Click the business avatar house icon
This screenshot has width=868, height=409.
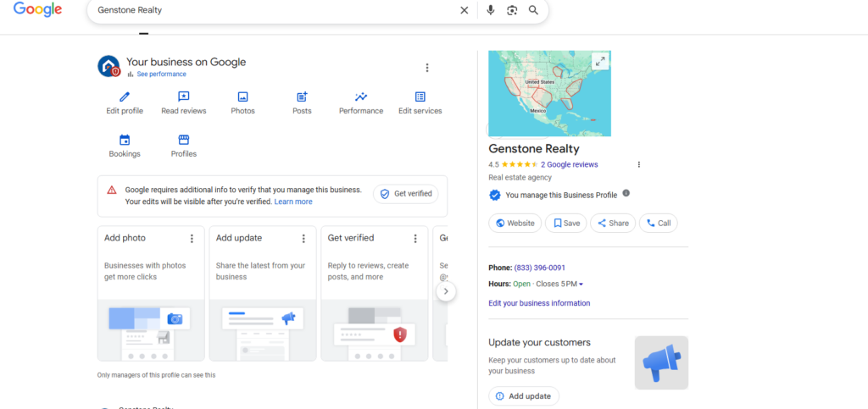pyautogui.click(x=108, y=66)
